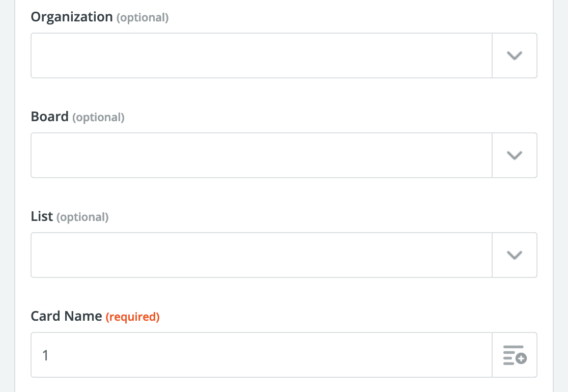Click the red "(required)" text
Screen dimensions: 568x392
point(132,317)
